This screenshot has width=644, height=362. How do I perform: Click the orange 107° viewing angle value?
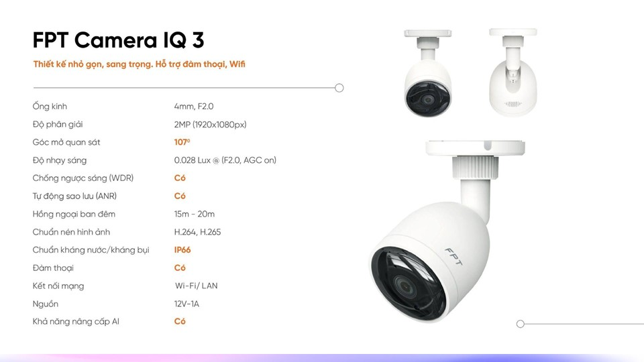(182, 142)
